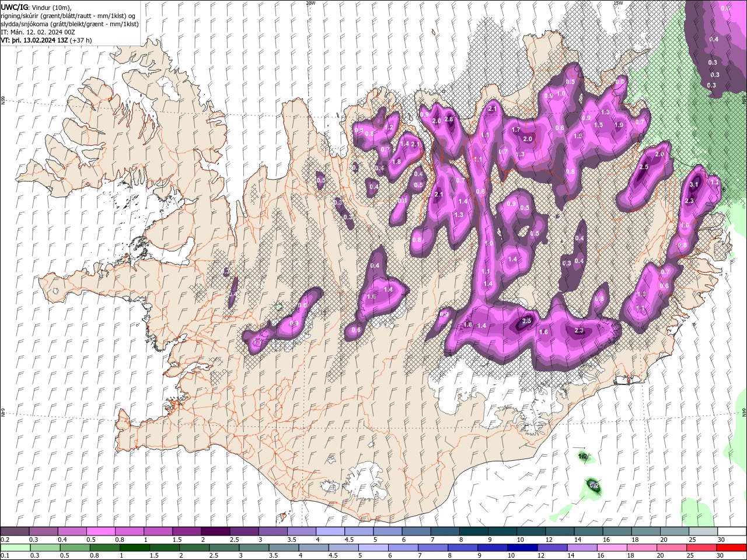Pick the darkest purple 2 snow legend swatch

(x=215, y=531)
